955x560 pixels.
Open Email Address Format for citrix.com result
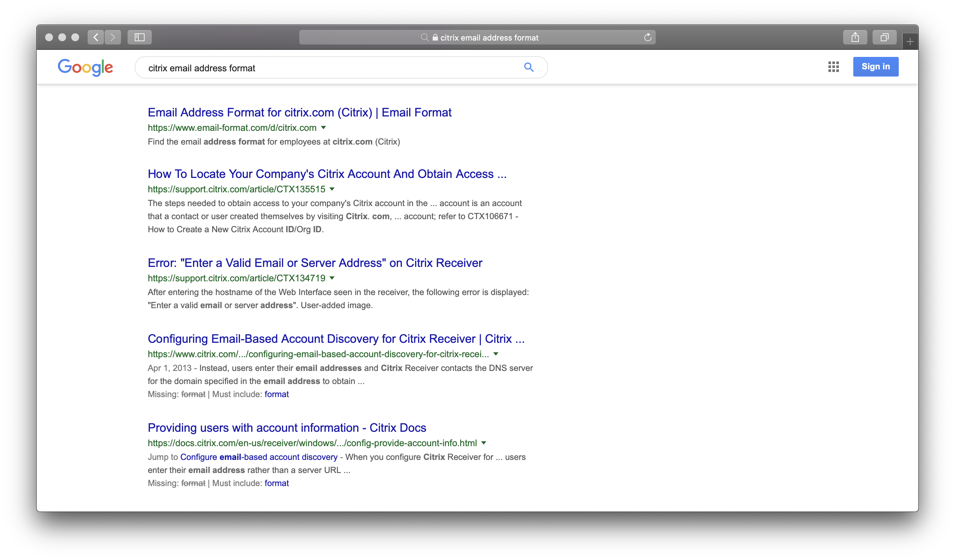299,112
